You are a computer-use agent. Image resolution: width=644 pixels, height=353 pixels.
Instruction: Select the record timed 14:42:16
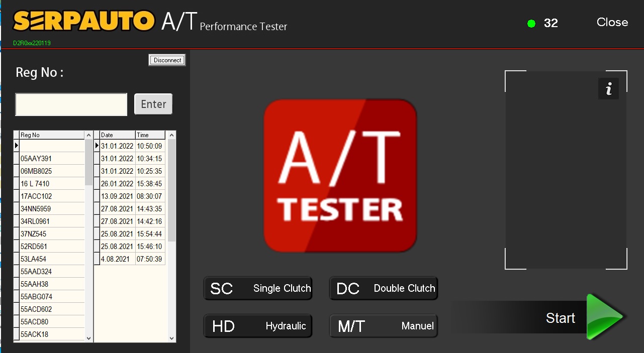[x=133, y=221]
